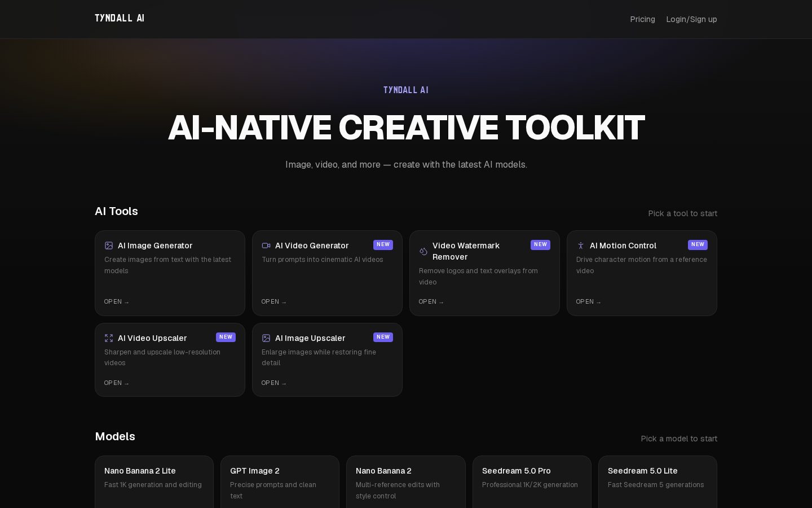The image size is (812, 508).
Task: Click OPEN under AI Video Upscaler
Action: coord(117,383)
